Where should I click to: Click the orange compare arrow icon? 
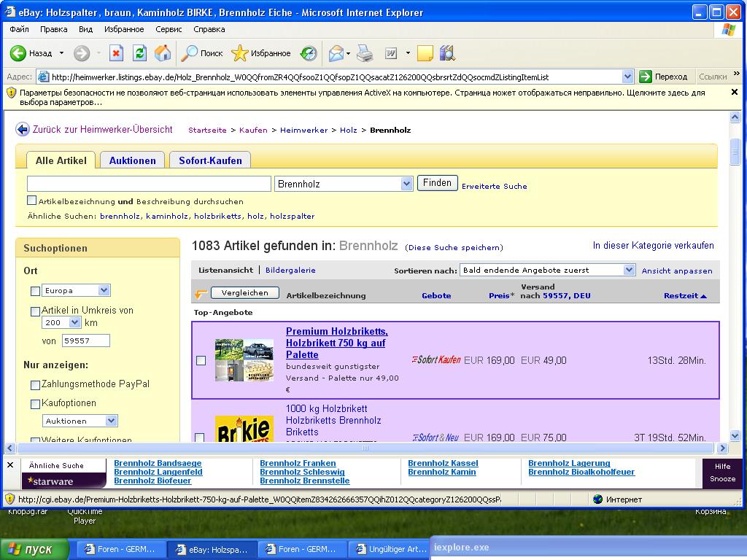[201, 295]
